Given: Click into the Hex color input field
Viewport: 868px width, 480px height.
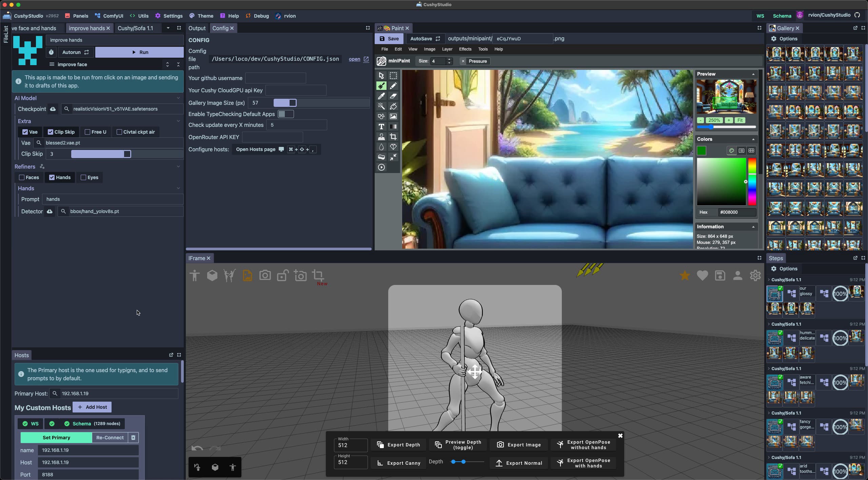Looking at the screenshot, I should (x=736, y=212).
